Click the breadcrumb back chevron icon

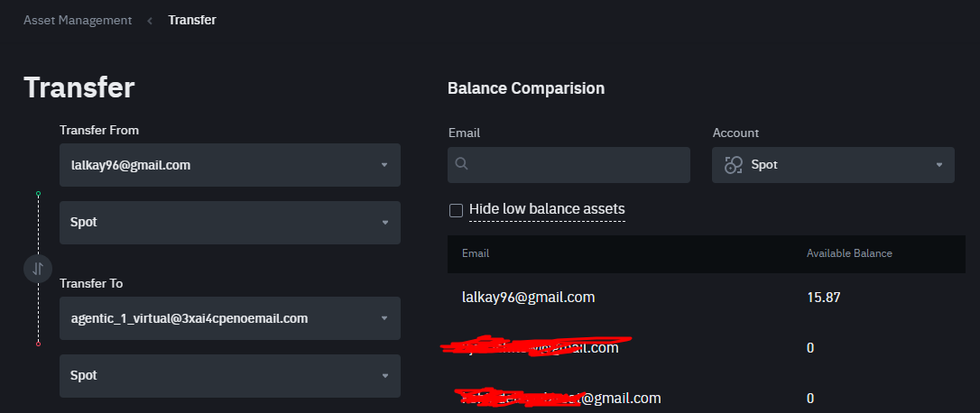[x=150, y=21]
